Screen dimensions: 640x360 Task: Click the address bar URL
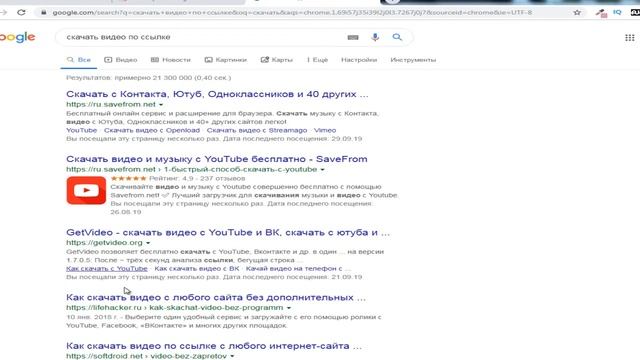coord(292,13)
